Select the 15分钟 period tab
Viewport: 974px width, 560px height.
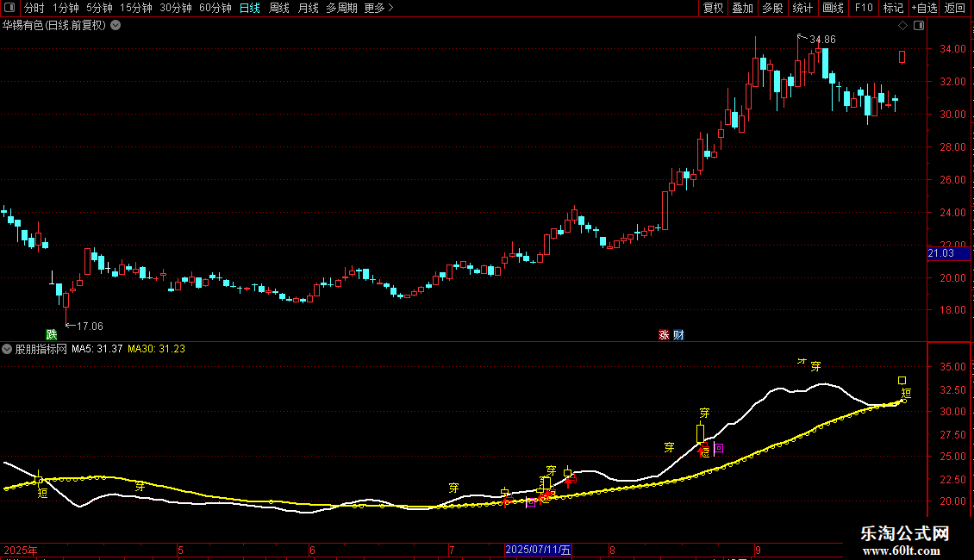tap(135, 8)
